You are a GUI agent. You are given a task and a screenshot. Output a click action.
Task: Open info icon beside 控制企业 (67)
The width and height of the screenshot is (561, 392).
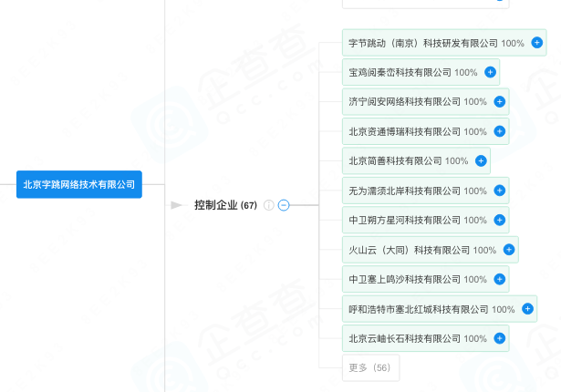pos(269,205)
